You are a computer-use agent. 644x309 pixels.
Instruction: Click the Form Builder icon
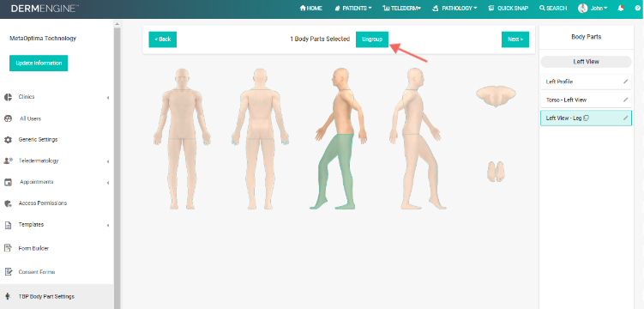[x=8, y=248]
